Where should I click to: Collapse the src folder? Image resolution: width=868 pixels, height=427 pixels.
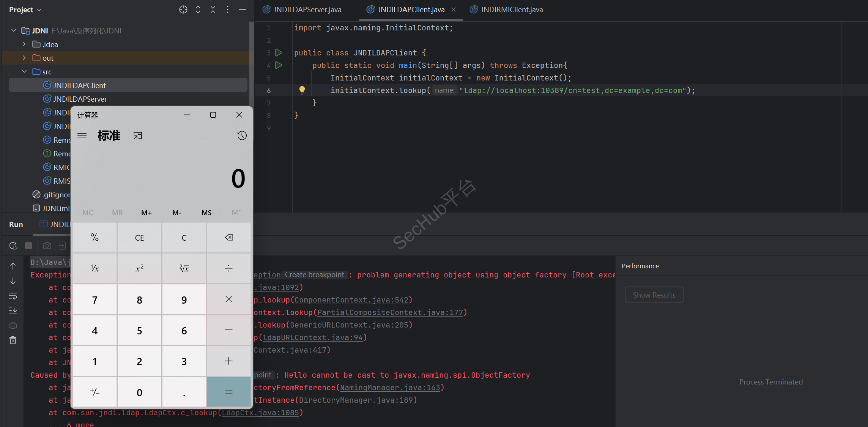(x=24, y=72)
